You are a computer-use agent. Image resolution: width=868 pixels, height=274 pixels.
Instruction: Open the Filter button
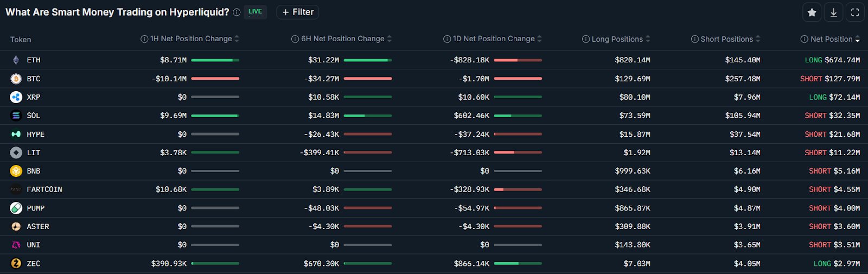(x=298, y=12)
